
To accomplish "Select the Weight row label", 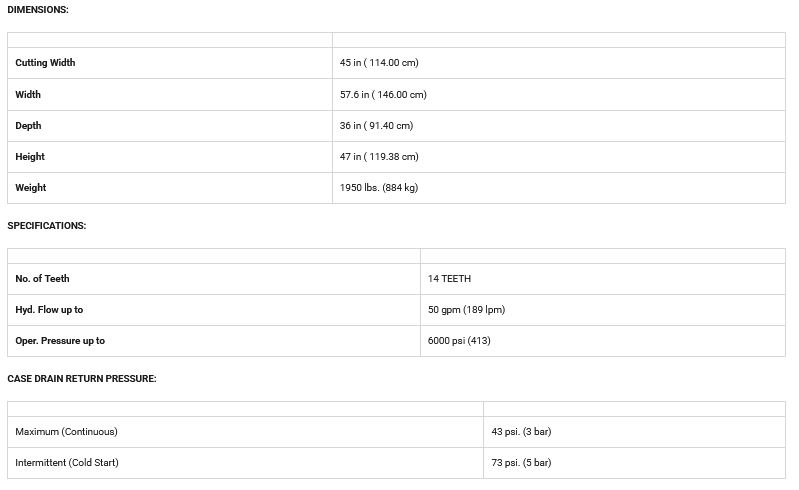I will click(x=31, y=188).
